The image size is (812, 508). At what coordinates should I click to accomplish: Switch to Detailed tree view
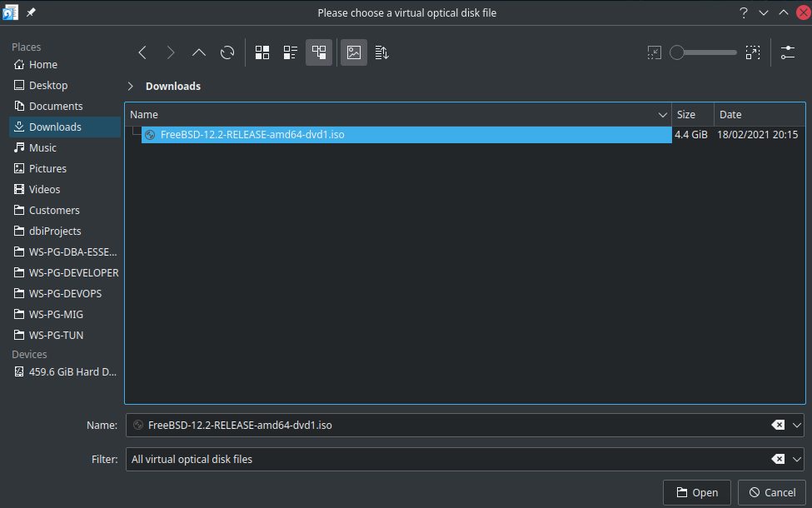pyautogui.click(x=319, y=52)
